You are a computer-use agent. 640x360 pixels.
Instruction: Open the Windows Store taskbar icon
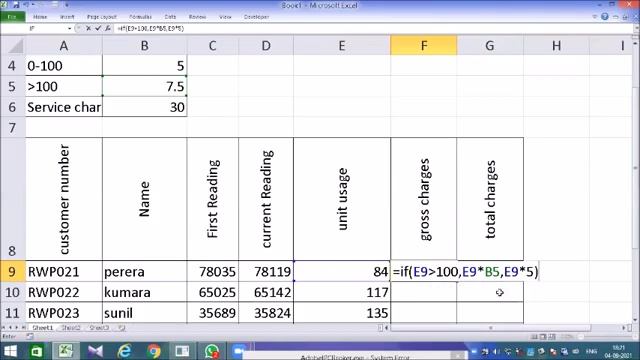[37, 351]
